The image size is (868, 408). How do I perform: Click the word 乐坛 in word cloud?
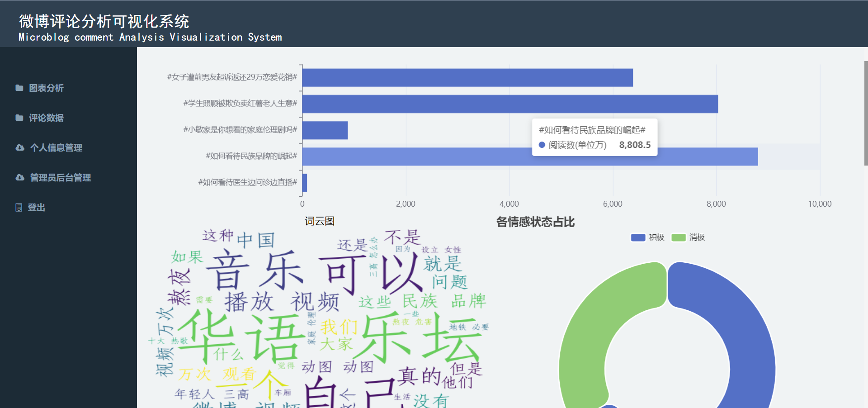(417, 338)
